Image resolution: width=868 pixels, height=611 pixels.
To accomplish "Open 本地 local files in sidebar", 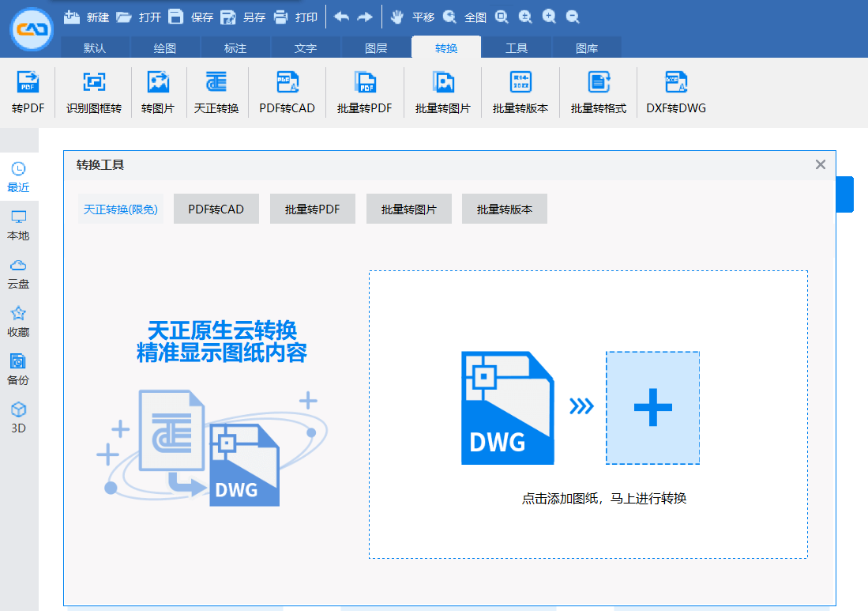I will pos(18,225).
